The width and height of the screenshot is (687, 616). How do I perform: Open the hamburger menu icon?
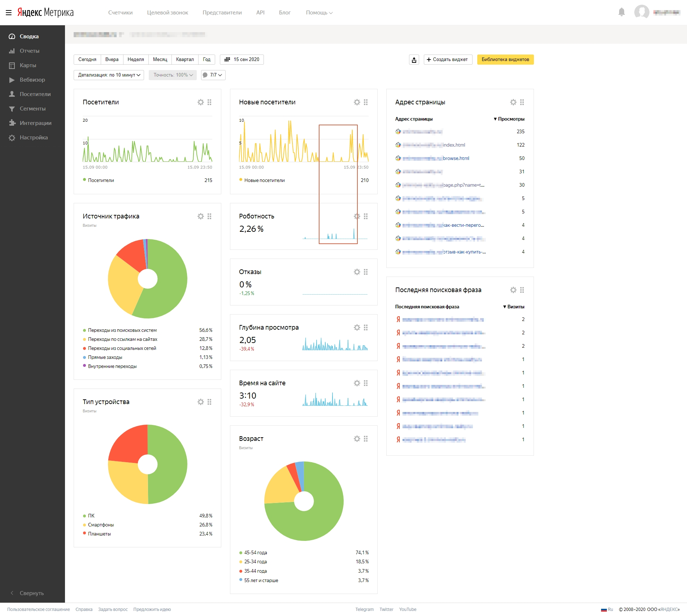9,13
